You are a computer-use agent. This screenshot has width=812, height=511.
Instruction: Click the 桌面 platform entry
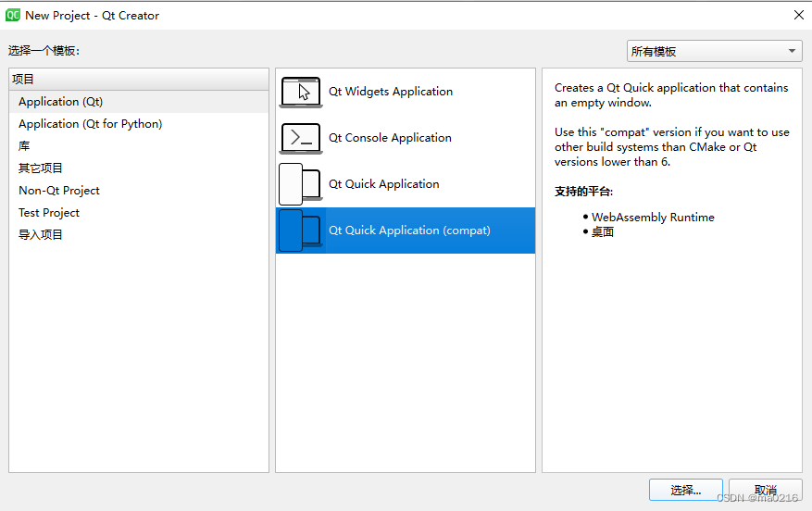pyautogui.click(x=602, y=232)
